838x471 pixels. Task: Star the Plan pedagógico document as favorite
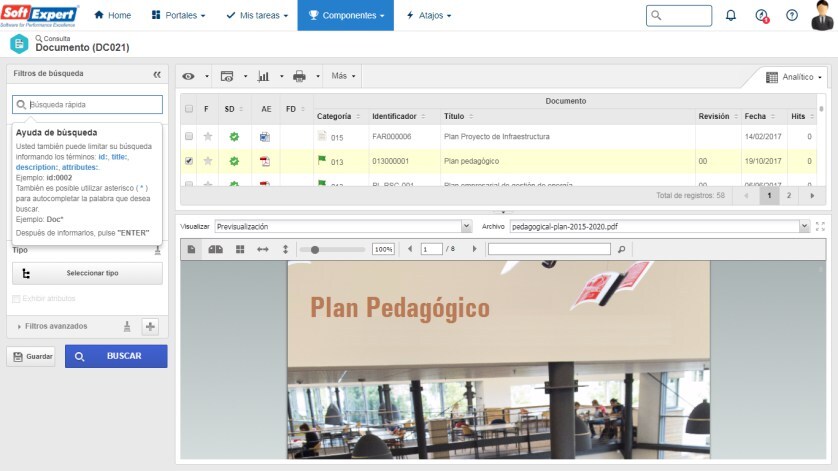pos(208,161)
